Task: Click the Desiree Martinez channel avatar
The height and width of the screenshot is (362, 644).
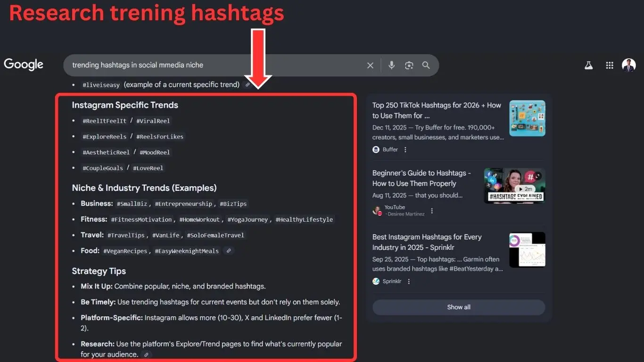Action: pos(377,211)
